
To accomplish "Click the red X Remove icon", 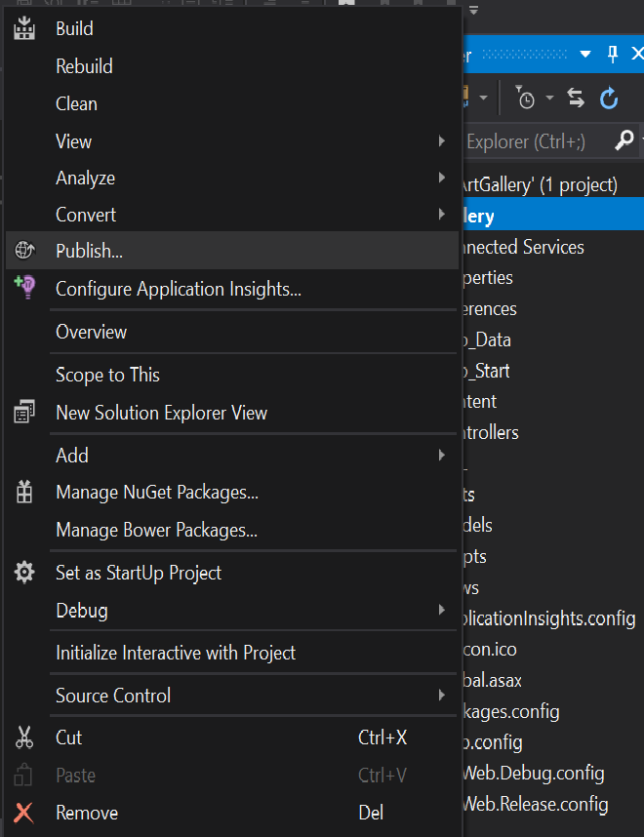I will tap(24, 813).
